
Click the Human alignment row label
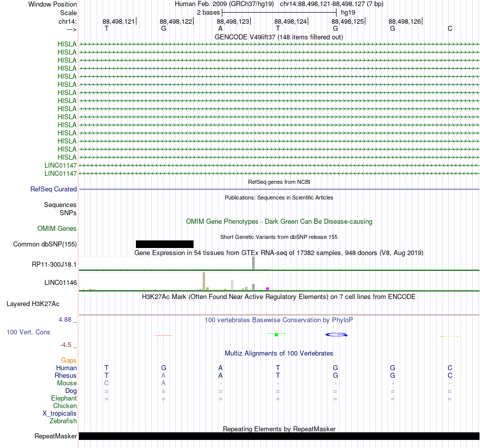(66, 368)
